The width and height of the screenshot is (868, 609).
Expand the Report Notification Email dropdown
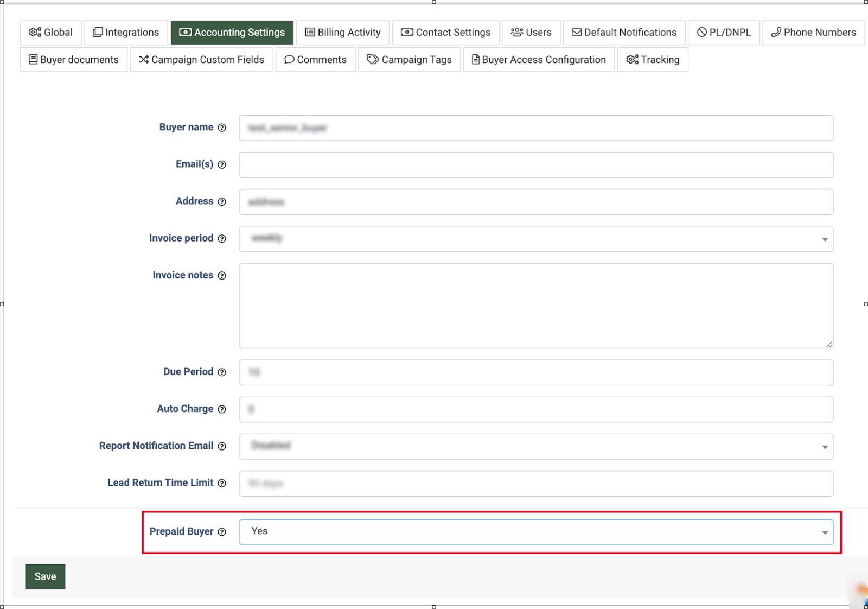point(536,446)
